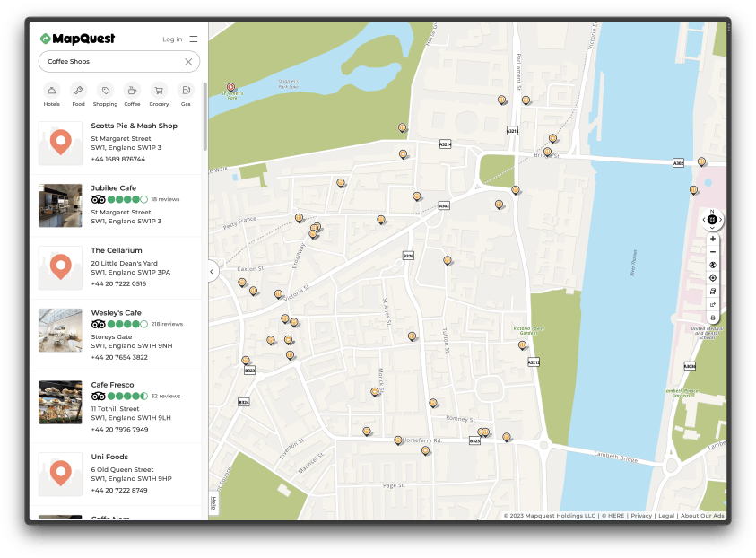Image resolution: width=756 pixels, height=558 pixels.
Task: Open the Legal footer link
Action: (666, 516)
